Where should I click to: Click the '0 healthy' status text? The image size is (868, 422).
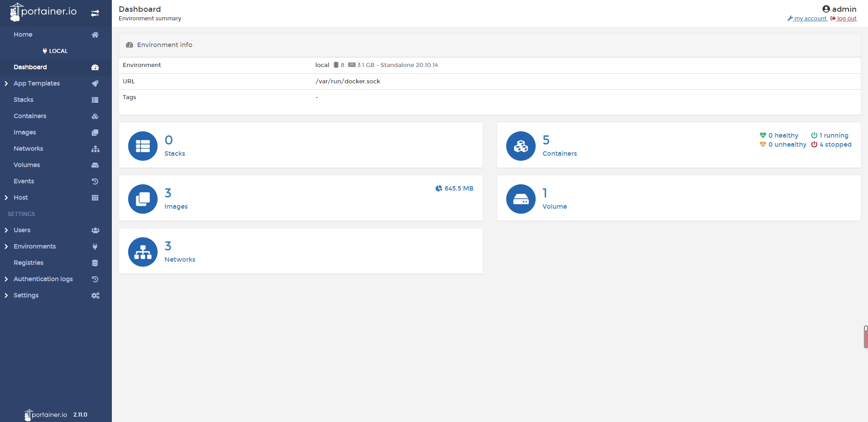point(783,135)
